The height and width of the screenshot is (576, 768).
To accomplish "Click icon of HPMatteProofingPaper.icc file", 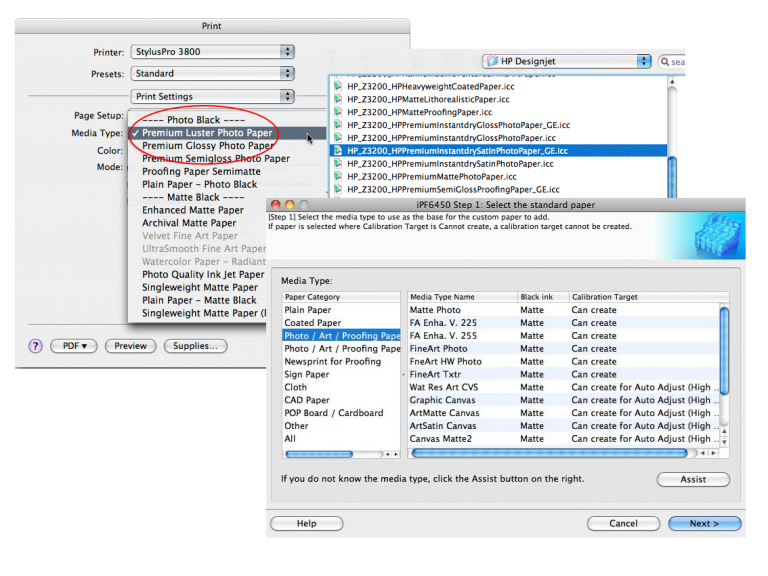I will click(x=338, y=112).
